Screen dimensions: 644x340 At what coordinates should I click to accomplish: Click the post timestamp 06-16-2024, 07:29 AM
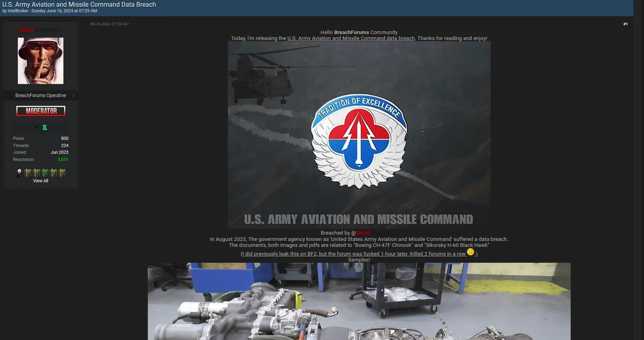(109, 24)
